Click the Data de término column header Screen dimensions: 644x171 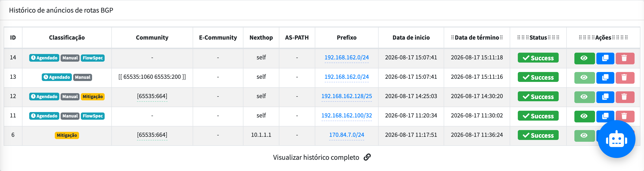pyautogui.click(x=477, y=38)
